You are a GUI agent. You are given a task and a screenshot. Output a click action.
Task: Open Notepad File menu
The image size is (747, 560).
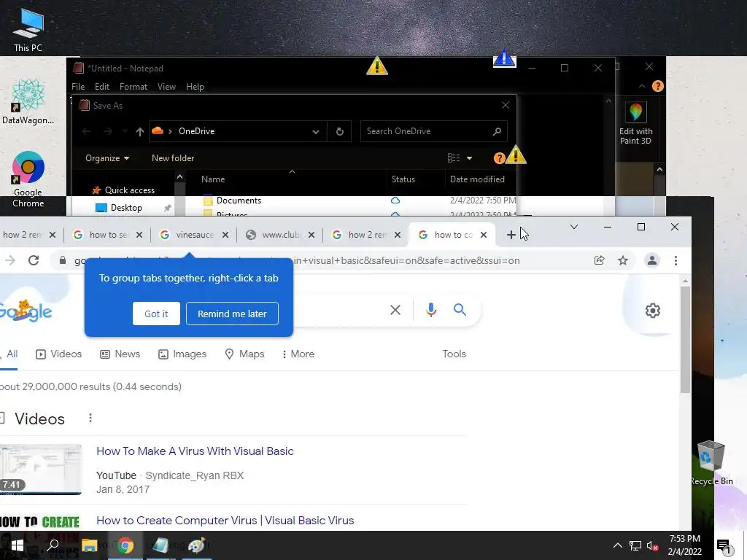pos(78,87)
